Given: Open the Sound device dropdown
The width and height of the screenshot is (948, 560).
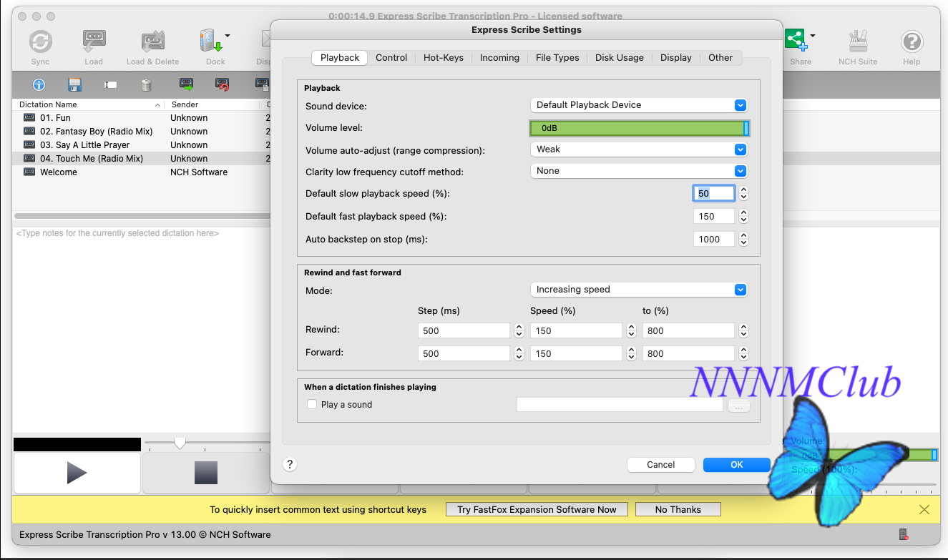Looking at the screenshot, I should tap(638, 105).
